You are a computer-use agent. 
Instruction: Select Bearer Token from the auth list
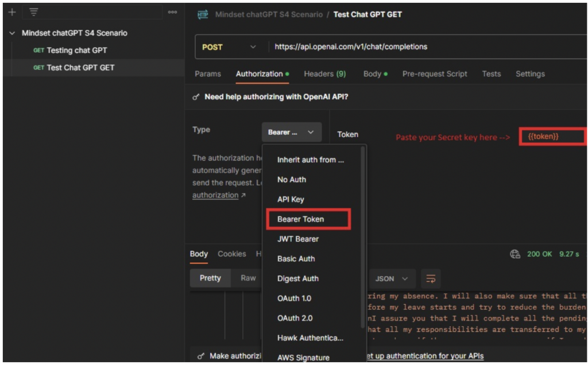coord(300,219)
